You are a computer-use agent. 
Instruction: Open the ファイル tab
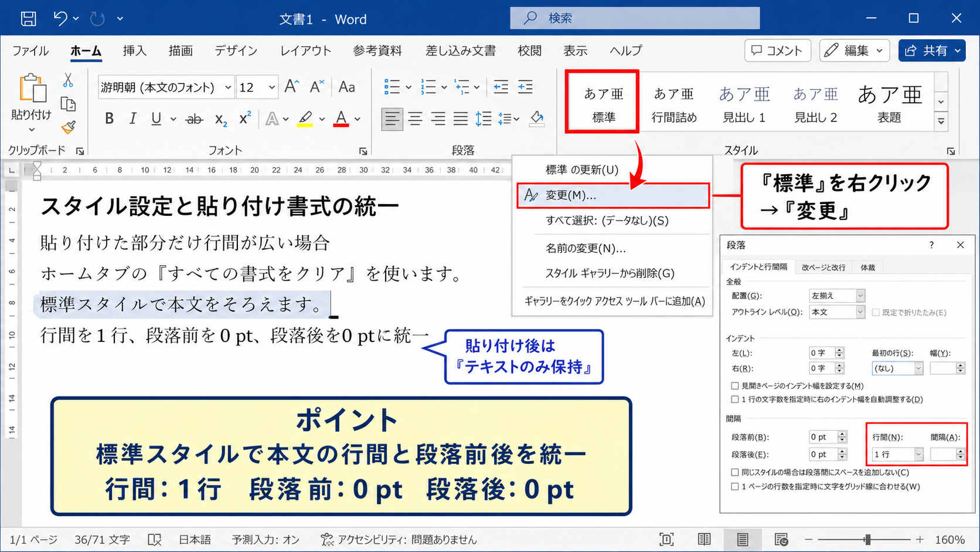pyautogui.click(x=30, y=51)
